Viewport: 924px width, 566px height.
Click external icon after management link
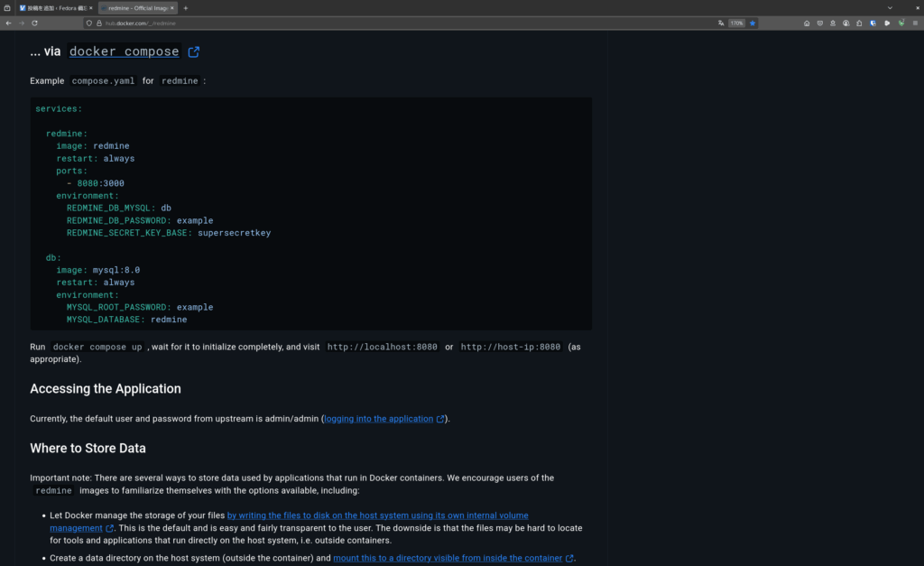point(109,528)
